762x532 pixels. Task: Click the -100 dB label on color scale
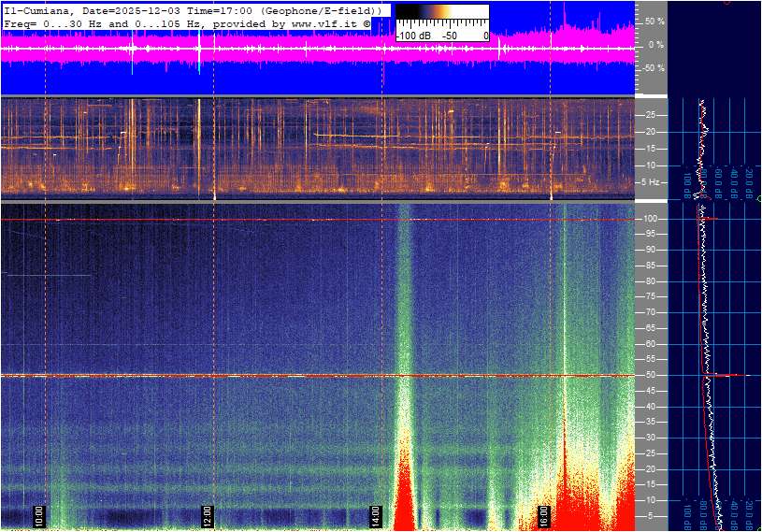[x=412, y=36]
